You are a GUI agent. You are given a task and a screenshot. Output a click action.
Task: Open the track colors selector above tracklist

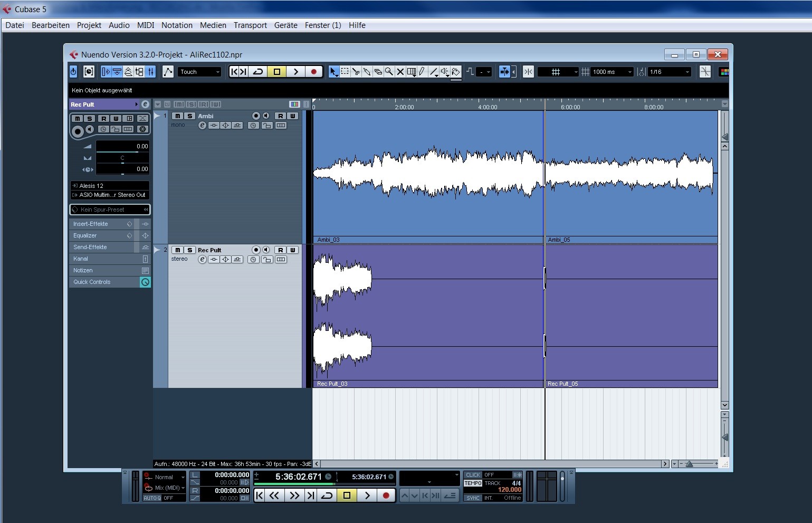pyautogui.click(x=294, y=104)
